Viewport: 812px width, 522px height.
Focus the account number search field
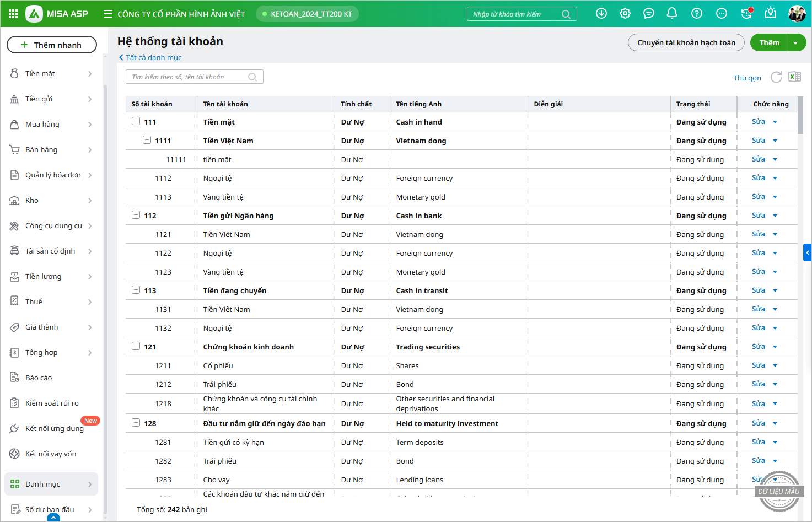(189, 77)
